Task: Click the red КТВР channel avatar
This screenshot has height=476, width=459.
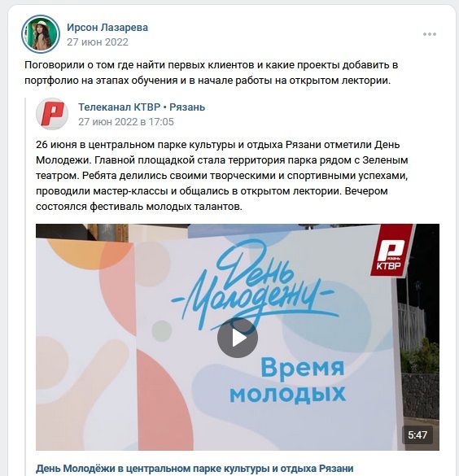Action: 52,114
